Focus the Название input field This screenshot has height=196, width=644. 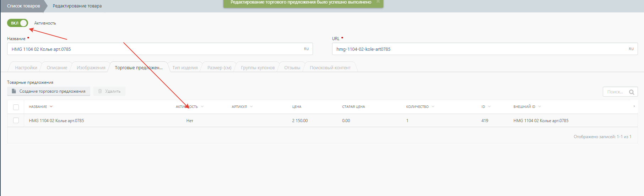coord(160,49)
